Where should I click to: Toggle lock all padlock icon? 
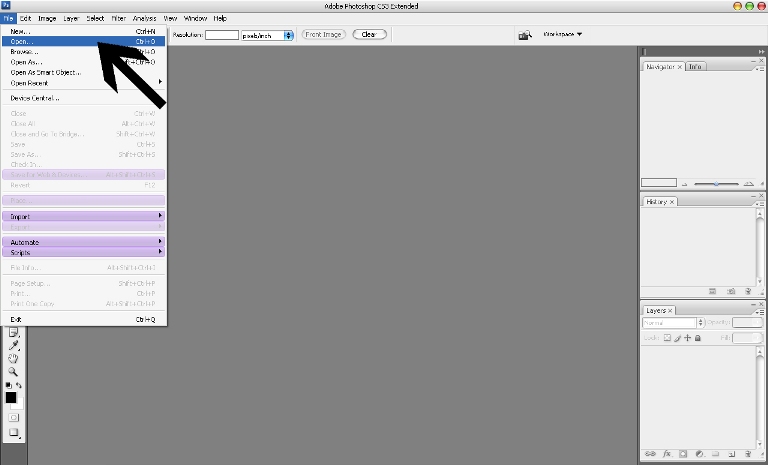pos(698,338)
